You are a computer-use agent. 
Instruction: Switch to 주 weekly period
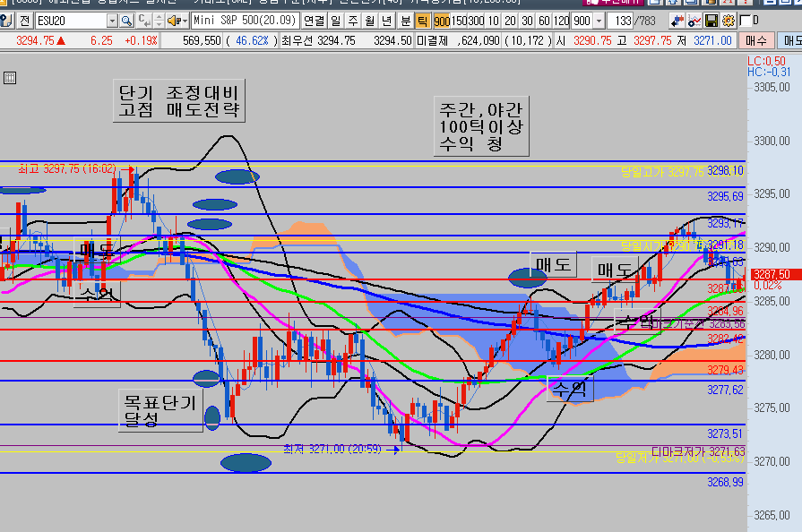pyautogui.click(x=353, y=21)
